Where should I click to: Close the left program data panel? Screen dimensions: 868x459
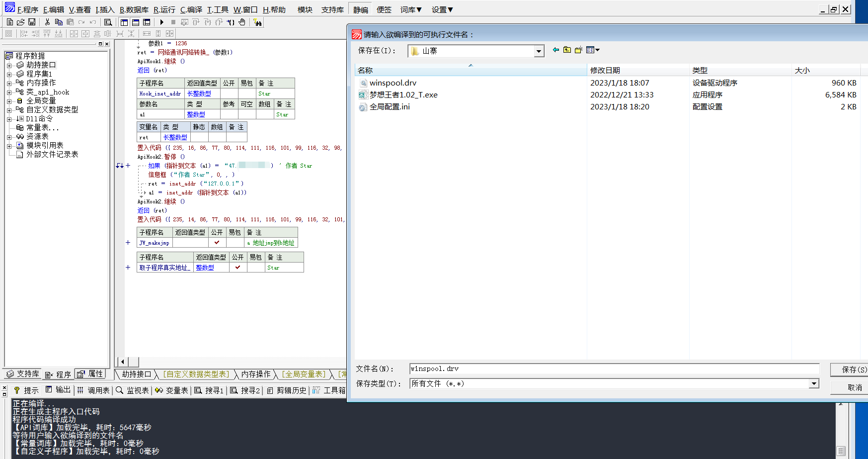[x=106, y=44]
